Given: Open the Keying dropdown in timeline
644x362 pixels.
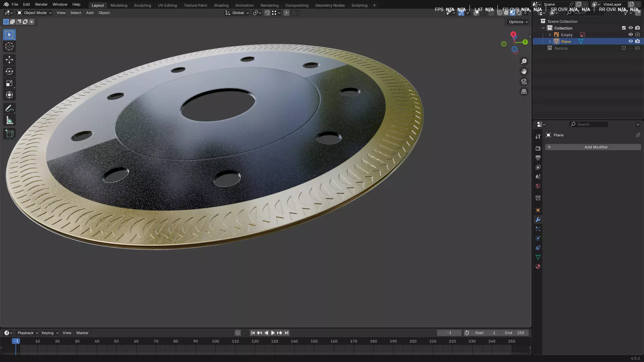Looking at the screenshot, I should pyautogui.click(x=50, y=333).
